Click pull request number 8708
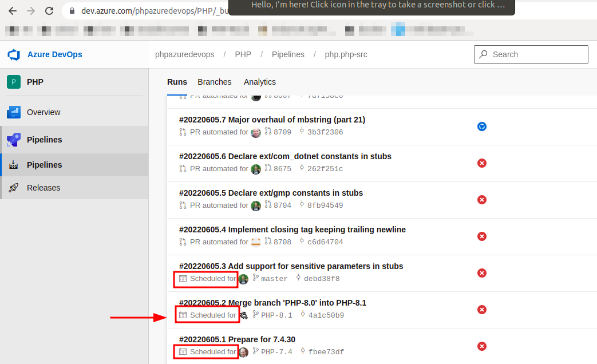The image size is (597, 364). [x=282, y=242]
